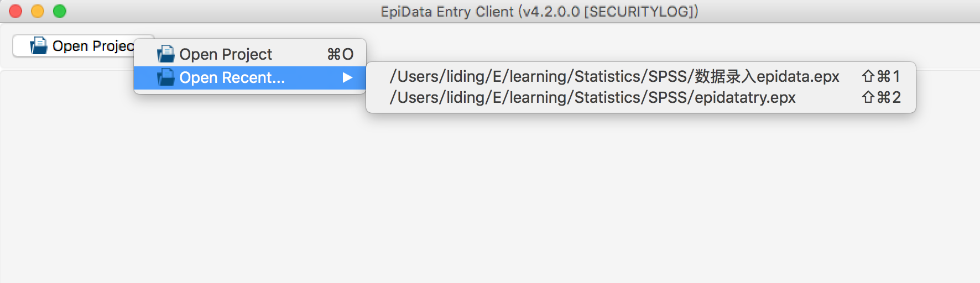Click the EpiData Entry Client title text
This screenshot has height=283, width=980.
coord(448,12)
